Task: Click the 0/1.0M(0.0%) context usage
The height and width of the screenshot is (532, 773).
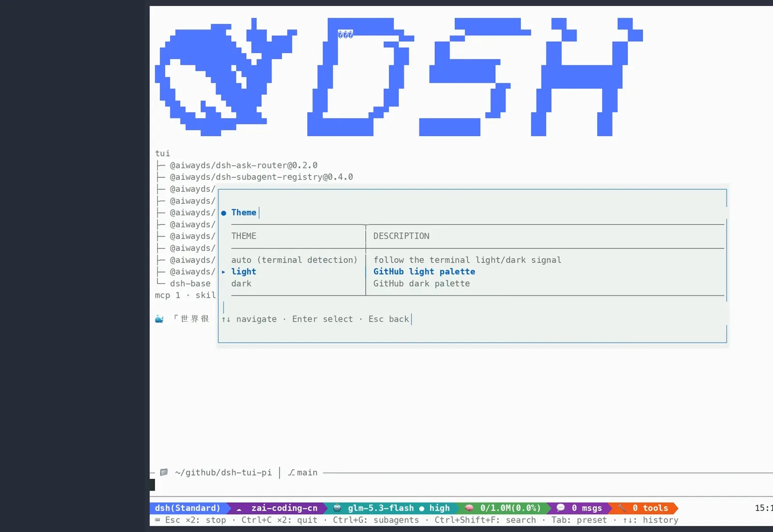Action: (x=511, y=508)
